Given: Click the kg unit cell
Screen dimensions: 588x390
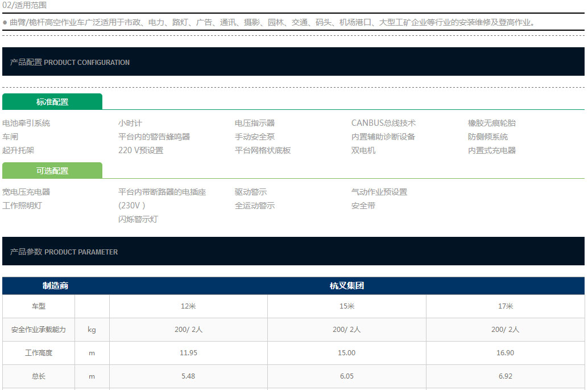Looking at the screenshot, I should pyautogui.click(x=92, y=330).
